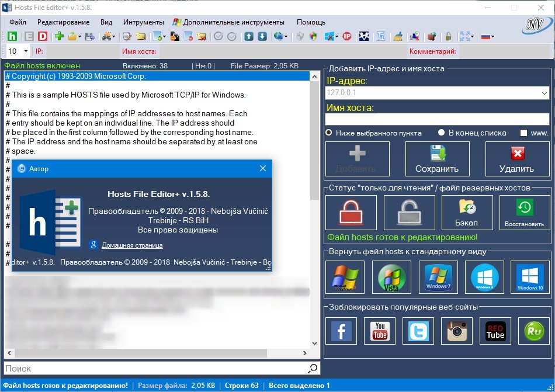Viewport: 555px width, 392px height.
Task: Click the first gray checkmark circle icon
Action: pyautogui.click(x=218, y=36)
